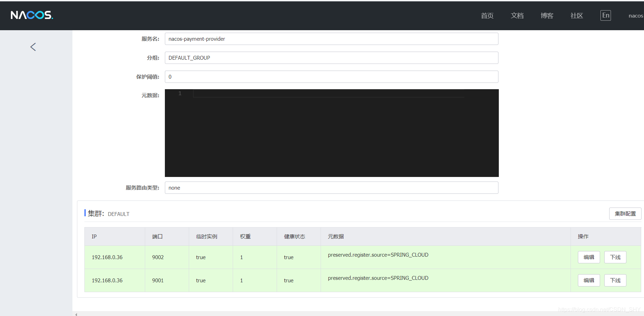Switch language with the En button

pyautogui.click(x=606, y=15)
